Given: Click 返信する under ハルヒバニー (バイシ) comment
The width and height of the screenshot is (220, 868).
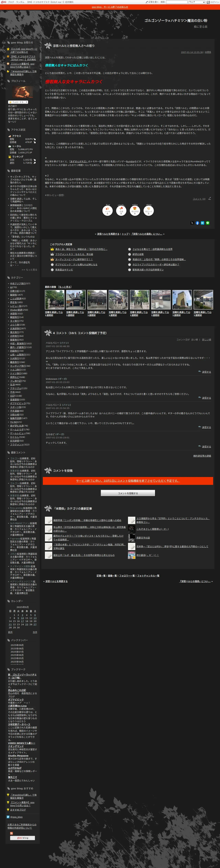Looking at the screenshot, I should 206,372.
